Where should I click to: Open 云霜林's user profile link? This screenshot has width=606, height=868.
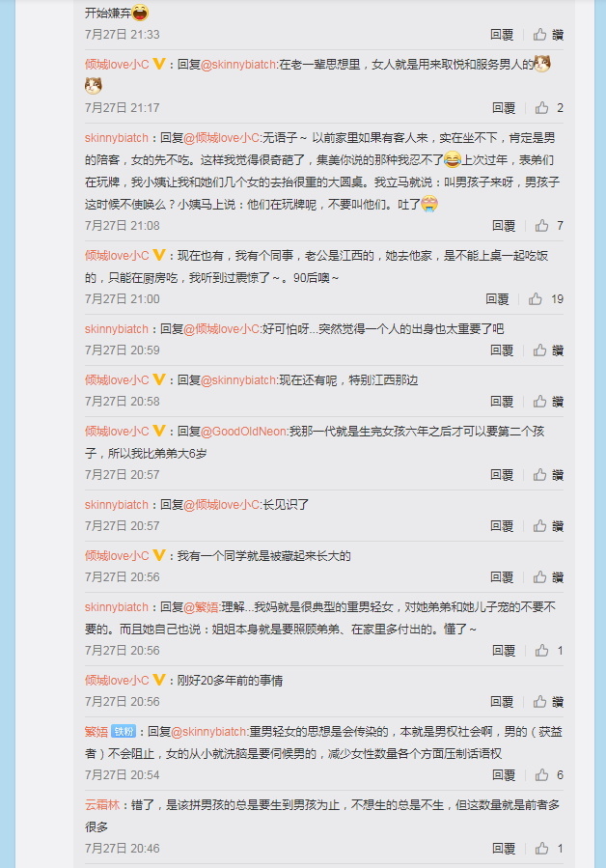point(102,805)
